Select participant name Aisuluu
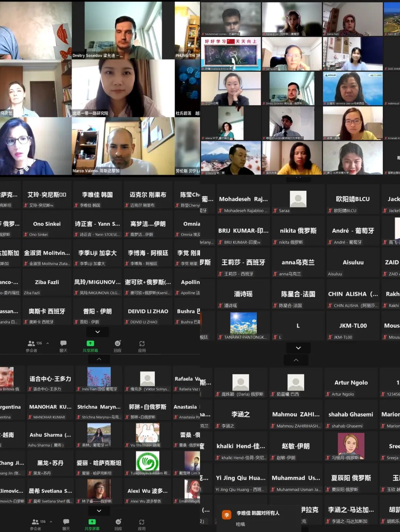Image resolution: width=400 pixels, height=532 pixels. tap(353, 262)
